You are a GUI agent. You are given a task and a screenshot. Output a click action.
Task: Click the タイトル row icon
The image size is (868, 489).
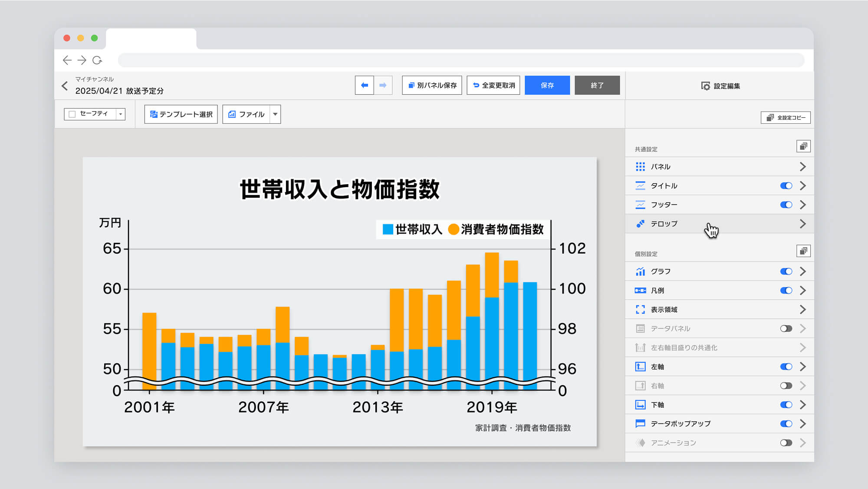(640, 186)
